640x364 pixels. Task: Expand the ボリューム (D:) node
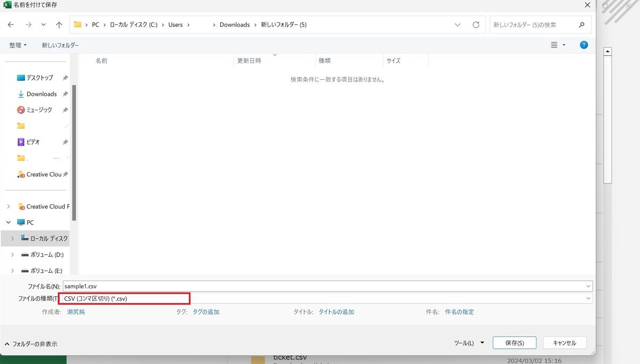[x=12, y=255]
